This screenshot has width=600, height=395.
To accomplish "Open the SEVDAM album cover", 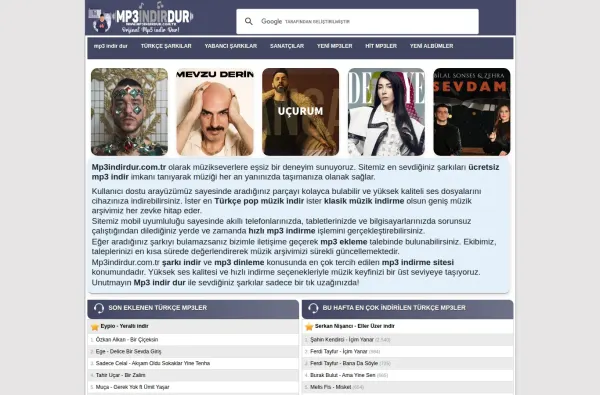I will point(472,112).
